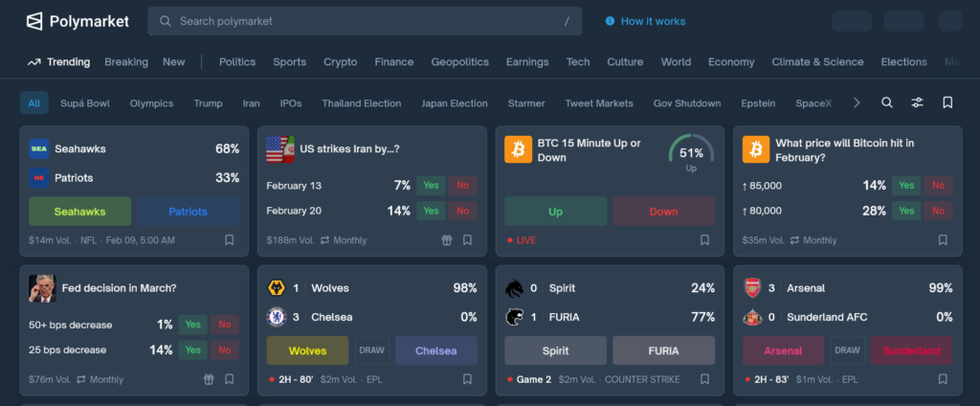Click gift icon on Fed decision card
The height and width of the screenshot is (406, 980).
(209, 379)
